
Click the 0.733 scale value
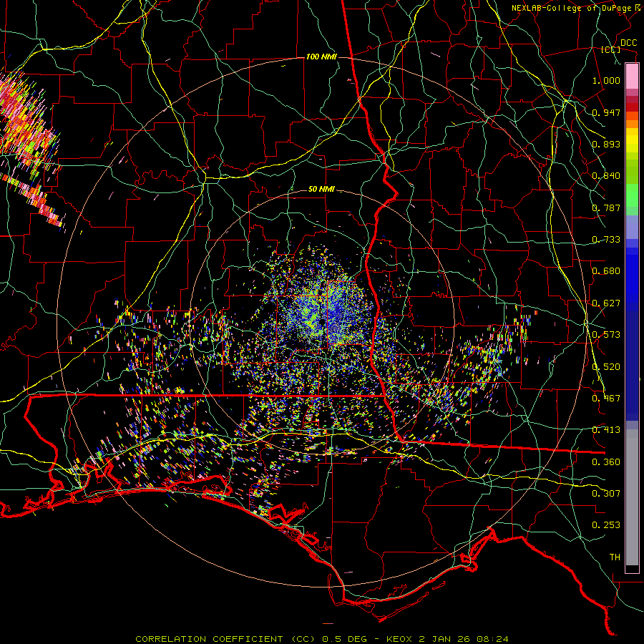(x=606, y=240)
